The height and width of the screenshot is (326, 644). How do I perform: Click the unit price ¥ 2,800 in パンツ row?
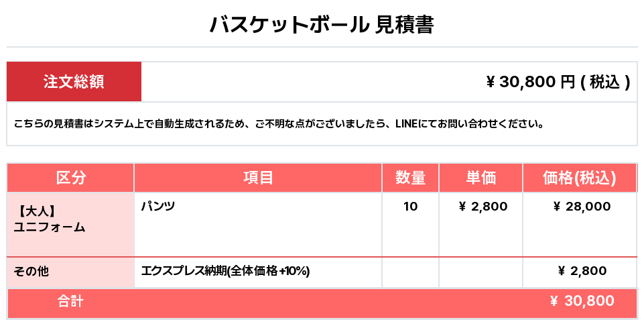(x=483, y=207)
